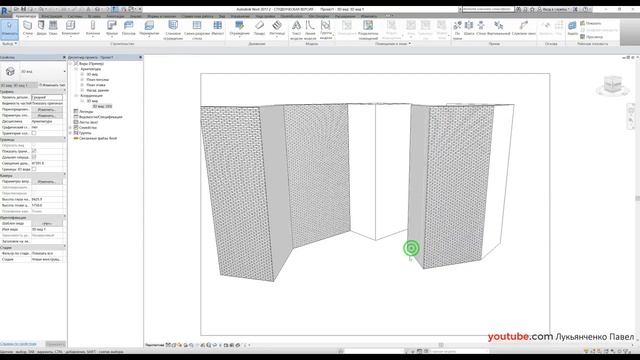Click Edit button for Visibility/Graphics overrides
The height and width of the screenshot is (360, 640).
(47, 109)
